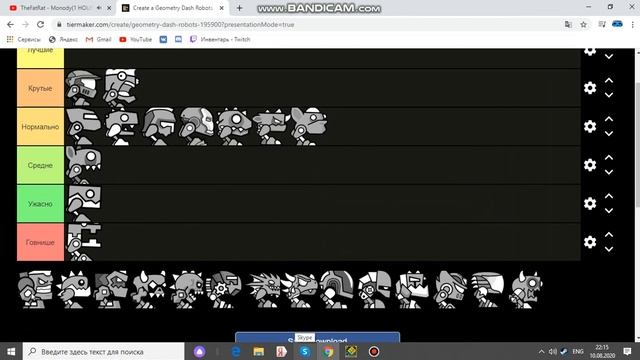
Task: Select the Ужасно tier label
Action: click(x=40, y=203)
